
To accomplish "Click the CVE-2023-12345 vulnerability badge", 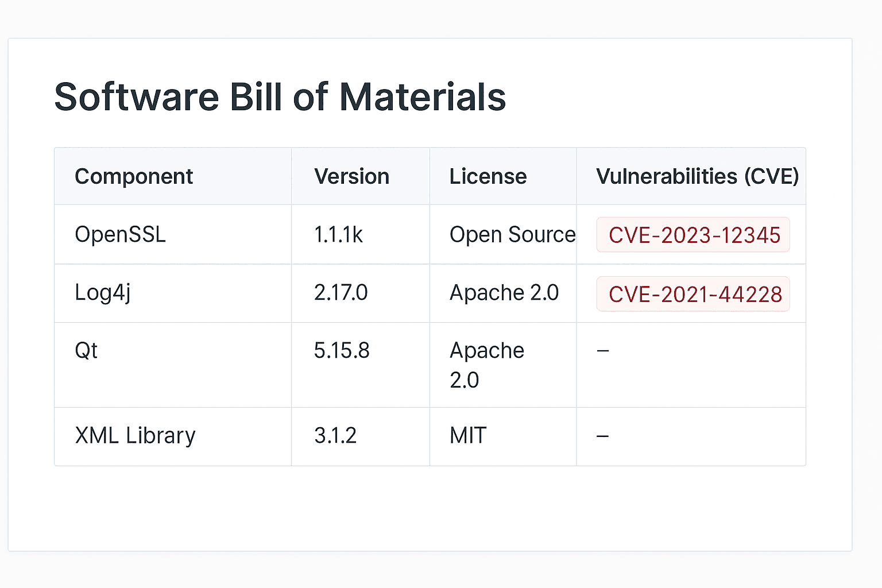I will (693, 235).
